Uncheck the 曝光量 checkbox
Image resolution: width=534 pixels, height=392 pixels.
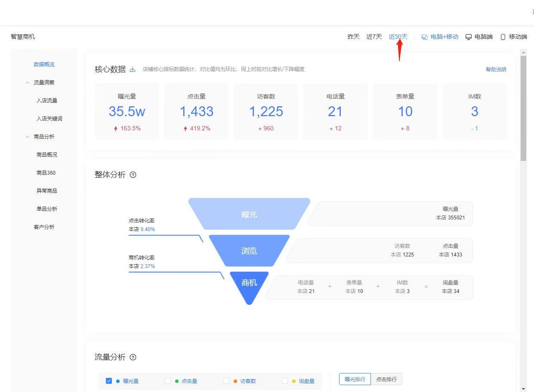coord(109,380)
